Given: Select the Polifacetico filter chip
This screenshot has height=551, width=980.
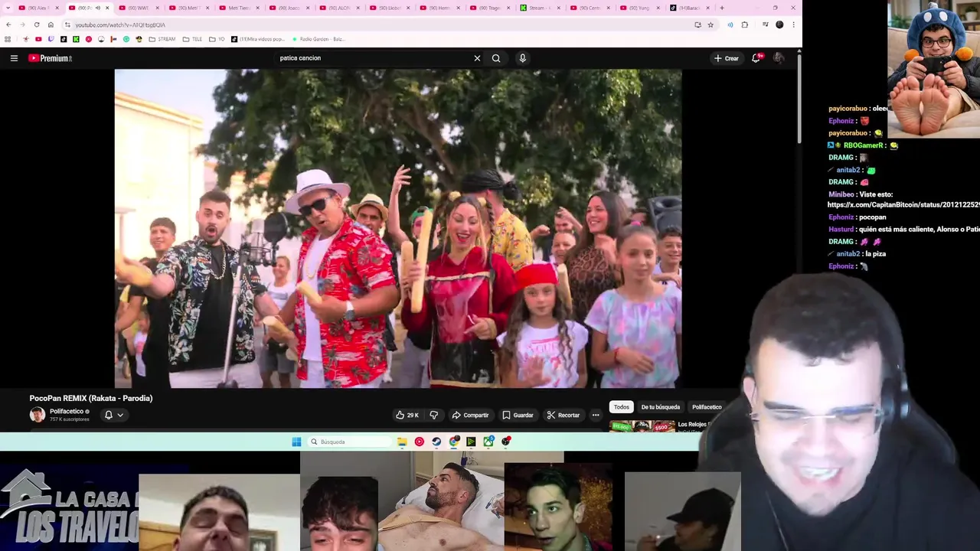Looking at the screenshot, I should (x=707, y=407).
